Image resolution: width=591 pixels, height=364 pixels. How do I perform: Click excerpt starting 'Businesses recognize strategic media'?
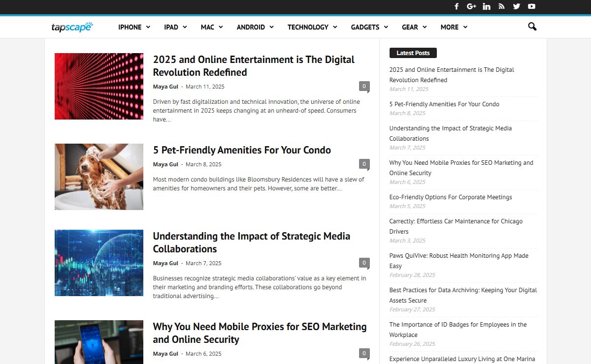click(x=260, y=287)
